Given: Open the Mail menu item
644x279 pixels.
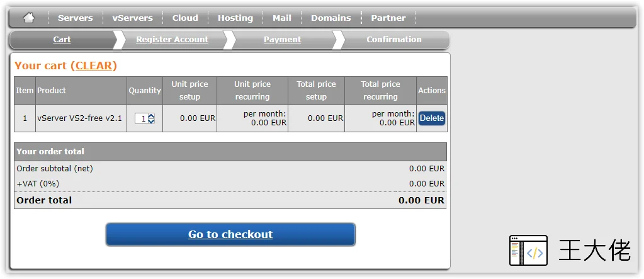Looking at the screenshot, I should [x=282, y=18].
